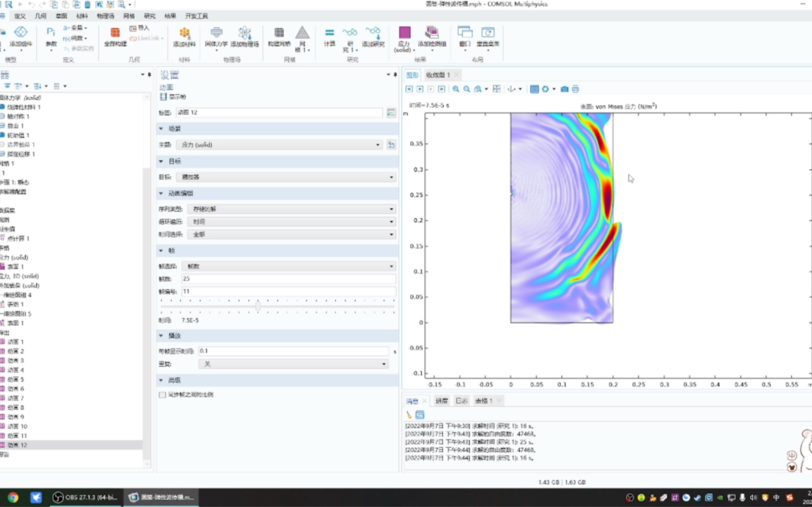Open the 物理场 menu tab

(105, 16)
